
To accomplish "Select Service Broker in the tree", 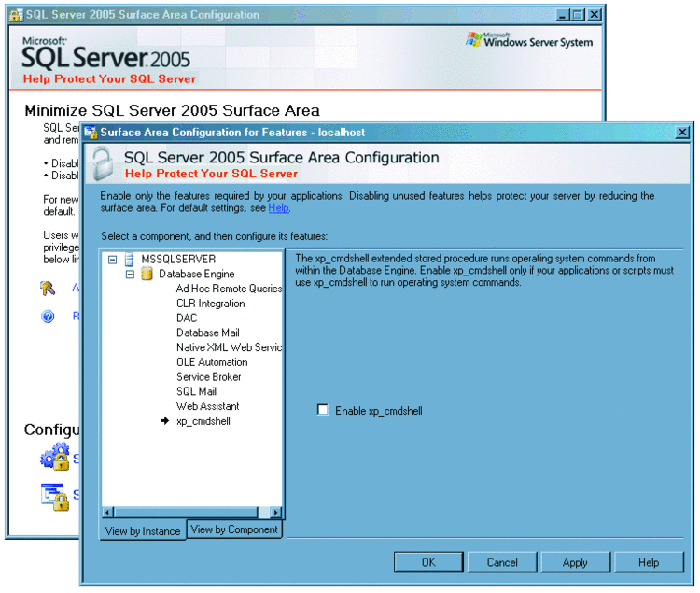I will pos(209,377).
